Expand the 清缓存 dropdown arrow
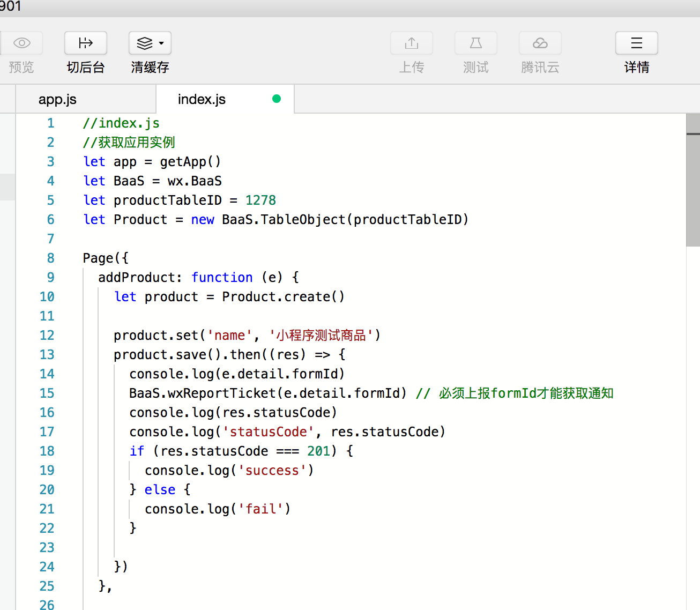The width and height of the screenshot is (700, 610). tap(161, 43)
